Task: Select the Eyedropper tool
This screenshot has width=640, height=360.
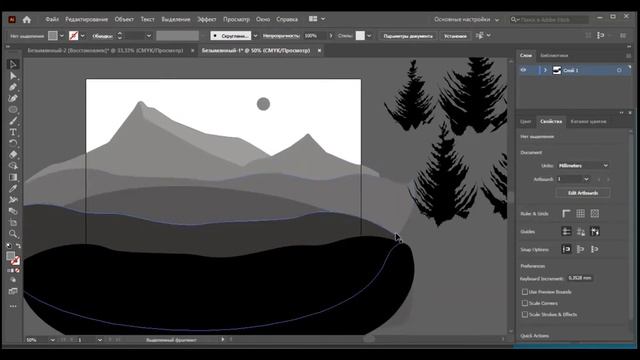Action: (13, 189)
